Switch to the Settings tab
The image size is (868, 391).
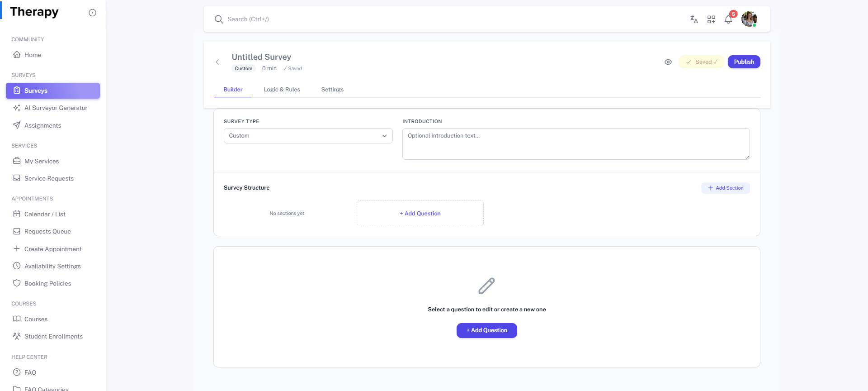click(332, 90)
